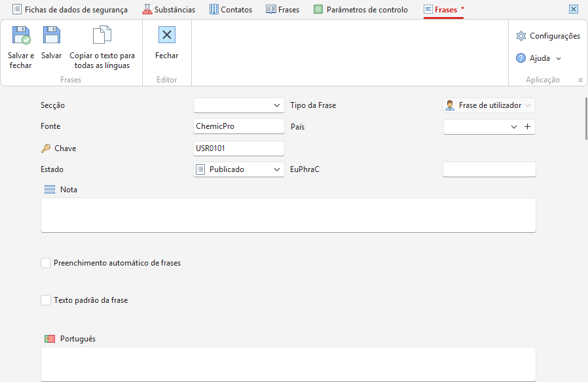Select the active Frases tab marked with asterisk
The image size is (588, 382).
coord(444,10)
